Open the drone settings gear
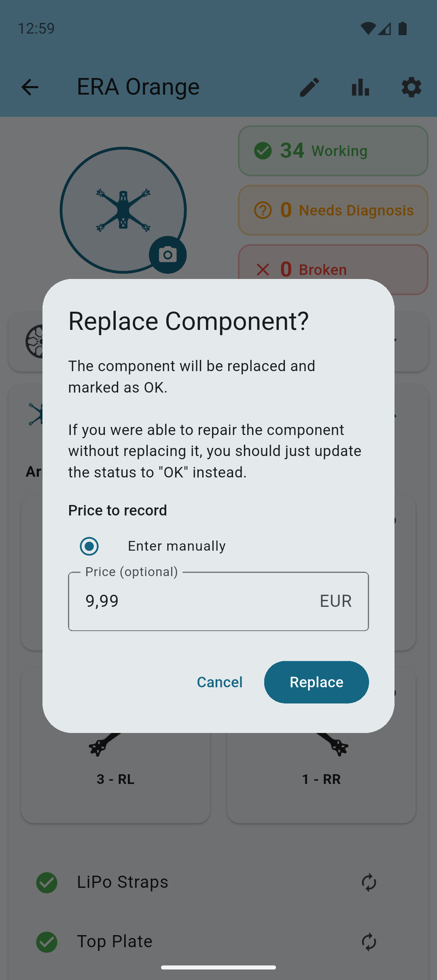Viewport: 437px width, 980px height. coord(411,87)
